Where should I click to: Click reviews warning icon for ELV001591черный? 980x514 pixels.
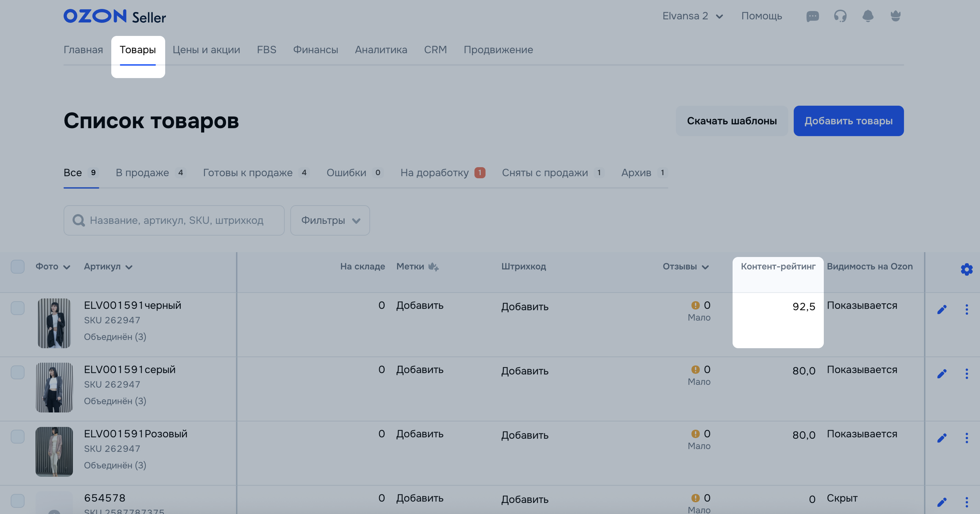[696, 305]
